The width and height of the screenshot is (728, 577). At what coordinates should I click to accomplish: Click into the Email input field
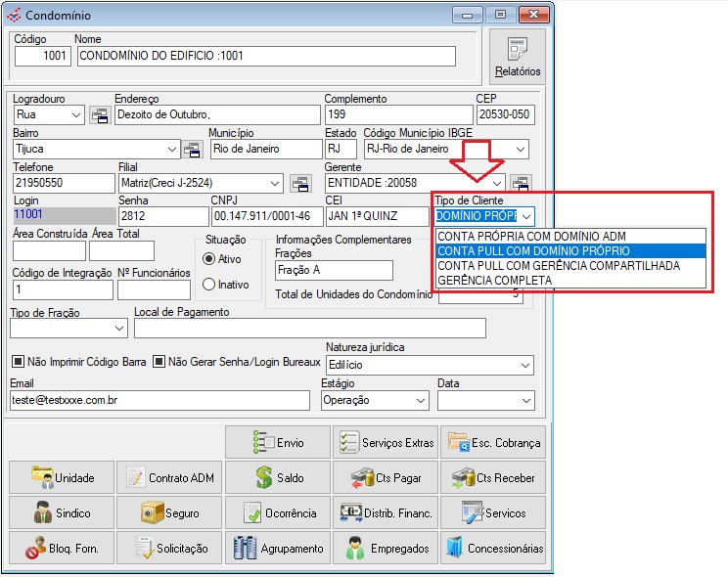coord(161,401)
